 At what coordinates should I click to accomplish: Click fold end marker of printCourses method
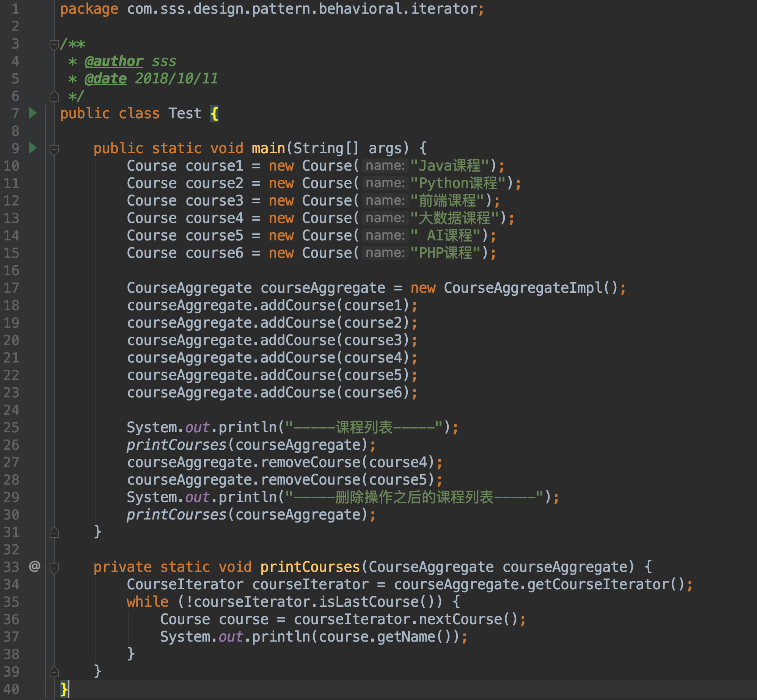coord(54,672)
